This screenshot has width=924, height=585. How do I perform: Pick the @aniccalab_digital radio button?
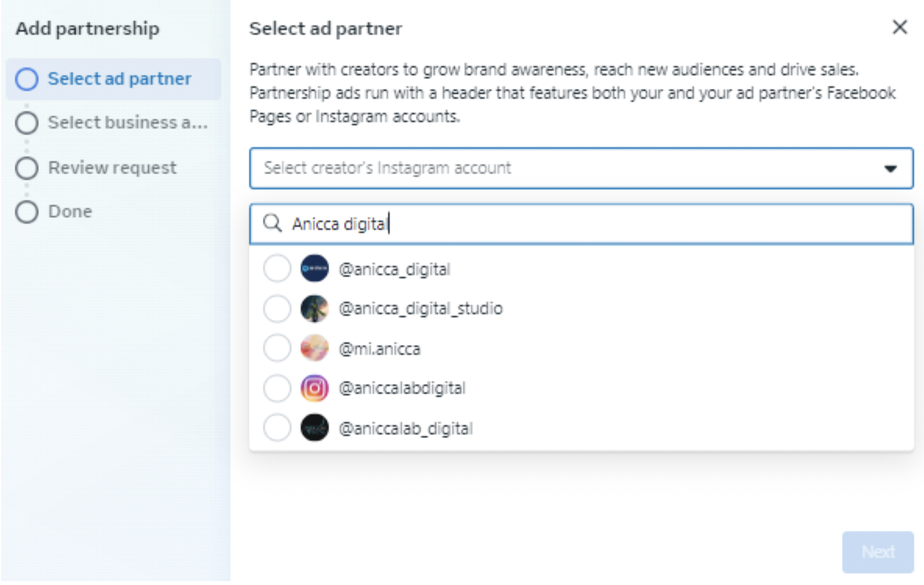[x=277, y=428]
